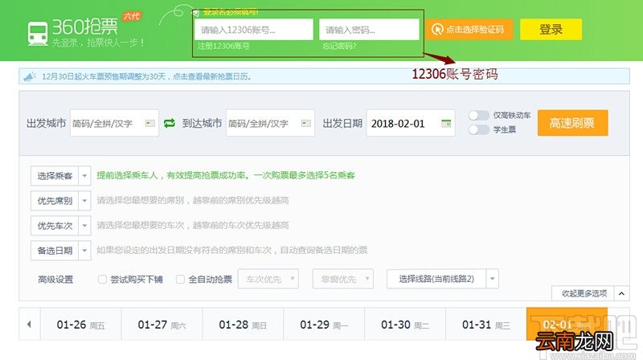Open the 忘记密码? link
The height and width of the screenshot is (364, 643).
click(x=339, y=46)
